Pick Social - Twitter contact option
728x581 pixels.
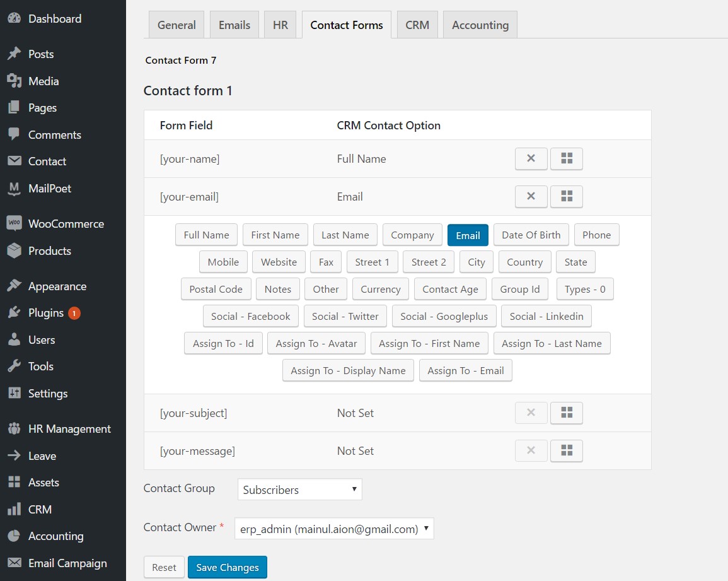pos(345,317)
